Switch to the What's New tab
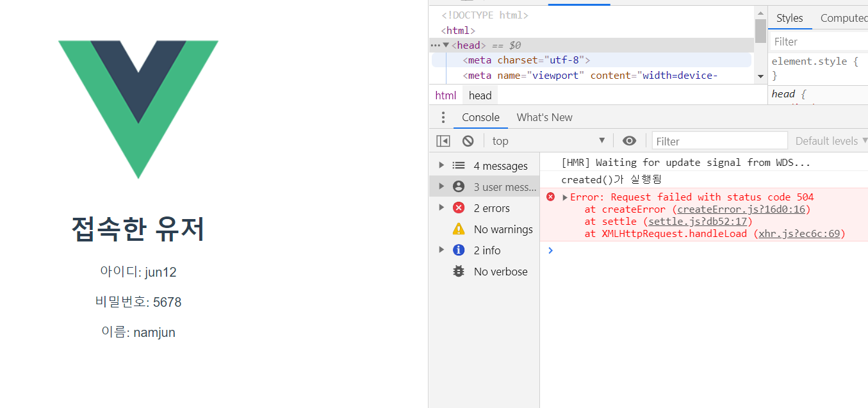Viewport: 868px width, 408px height. 545,117
